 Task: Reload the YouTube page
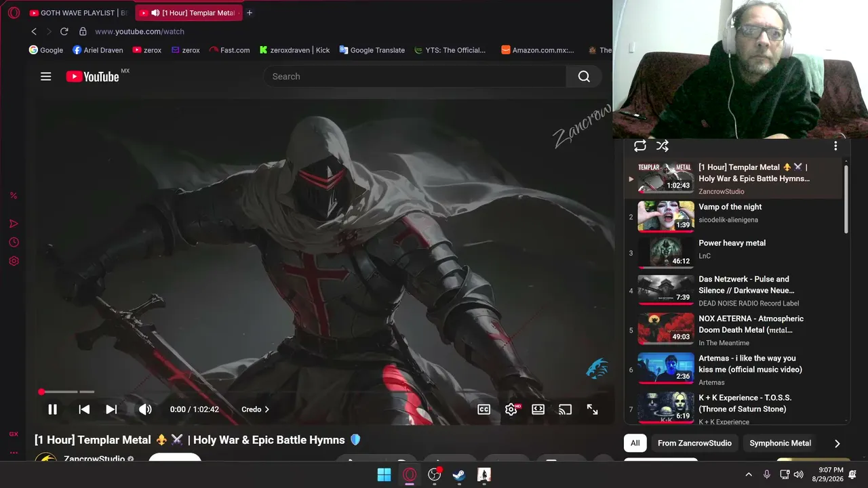tap(64, 31)
